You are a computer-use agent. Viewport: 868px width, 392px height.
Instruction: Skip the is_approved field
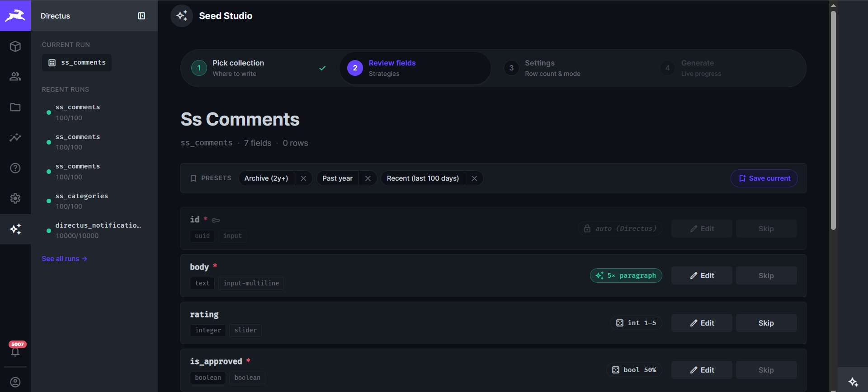(x=766, y=370)
